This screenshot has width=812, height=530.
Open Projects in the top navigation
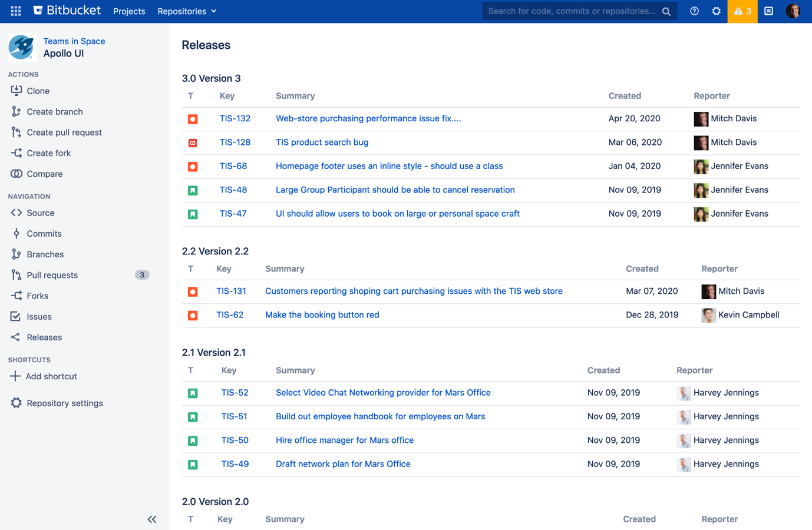[129, 11]
